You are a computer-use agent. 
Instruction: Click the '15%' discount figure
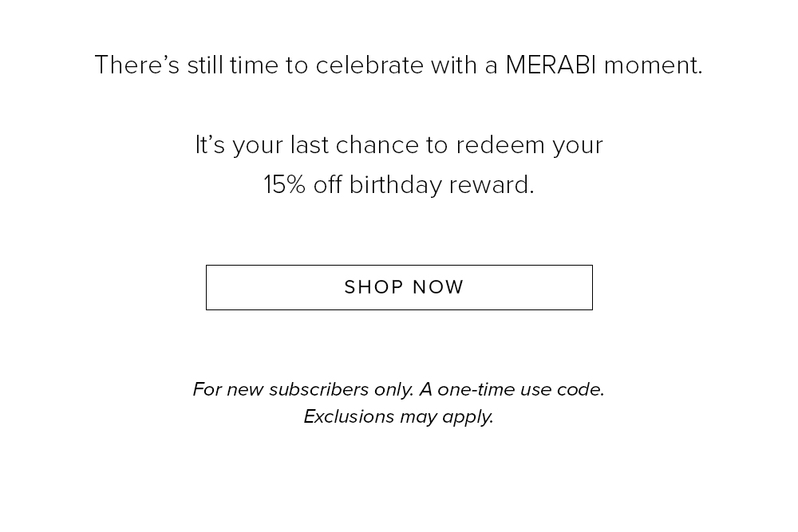tap(285, 184)
